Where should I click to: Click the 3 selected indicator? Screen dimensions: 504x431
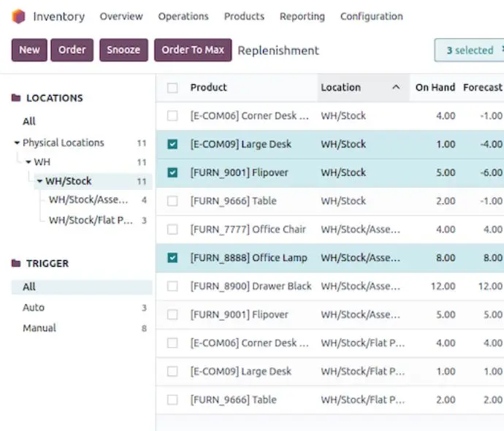click(470, 50)
